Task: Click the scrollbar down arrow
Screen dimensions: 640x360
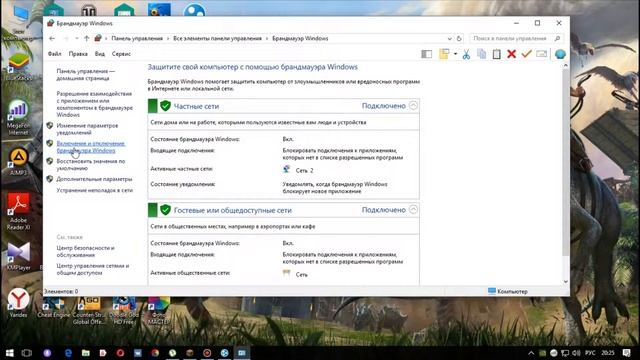Action: point(565,281)
